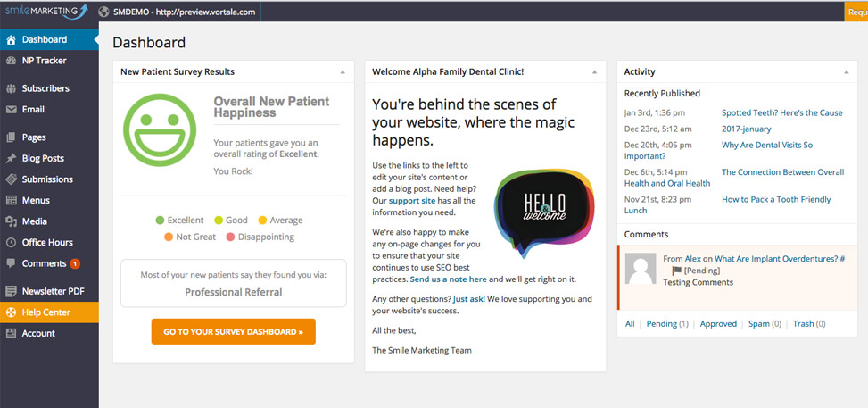Click the Newsletter PDF document icon
This screenshot has width=868, height=408.
[11, 291]
